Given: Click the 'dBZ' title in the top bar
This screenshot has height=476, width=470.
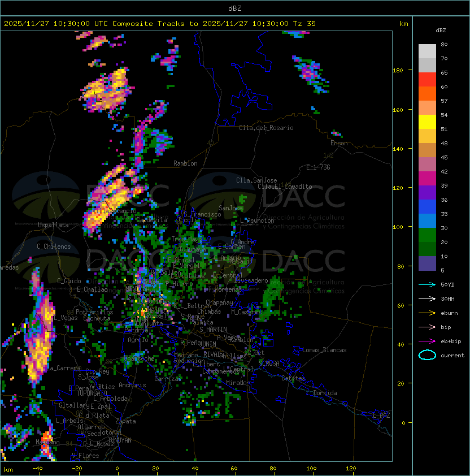Looking at the screenshot, I should (235, 8).
